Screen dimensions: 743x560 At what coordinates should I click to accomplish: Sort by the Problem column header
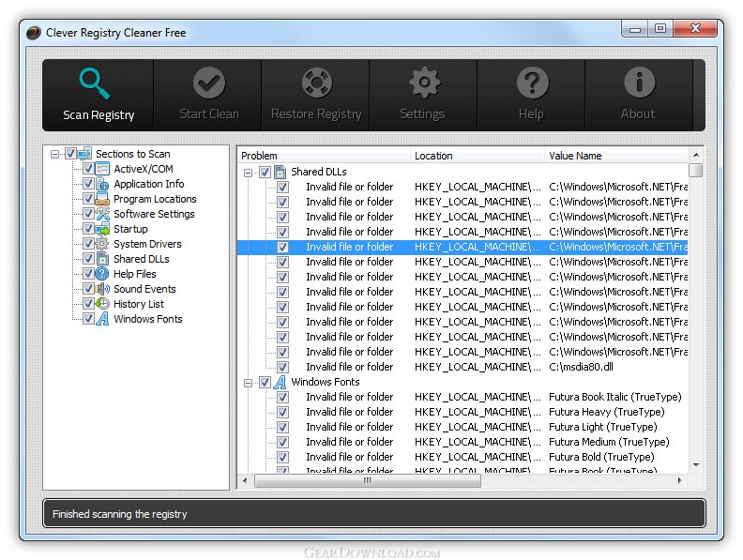pyautogui.click(x=324, y=156)
